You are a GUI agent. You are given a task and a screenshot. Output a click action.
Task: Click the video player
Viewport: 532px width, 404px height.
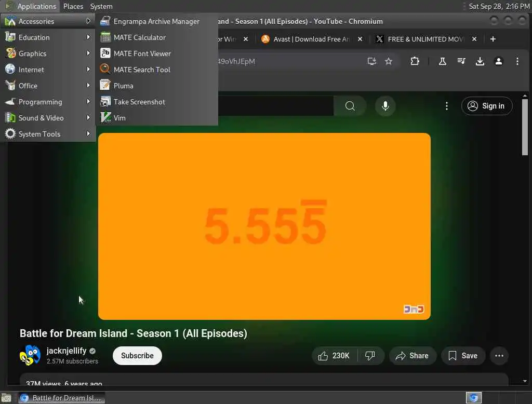click(264, 226)
